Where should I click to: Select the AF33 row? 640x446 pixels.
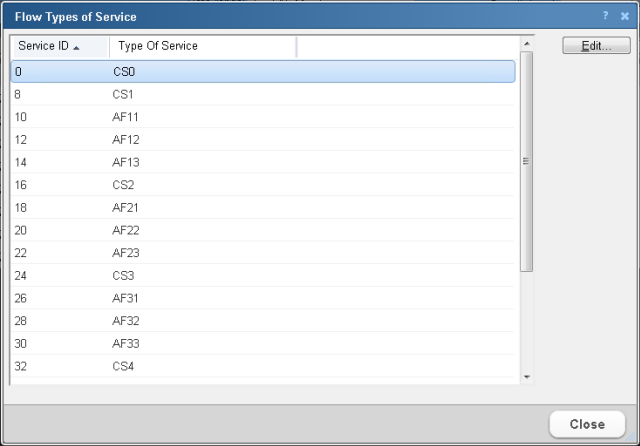262,343
